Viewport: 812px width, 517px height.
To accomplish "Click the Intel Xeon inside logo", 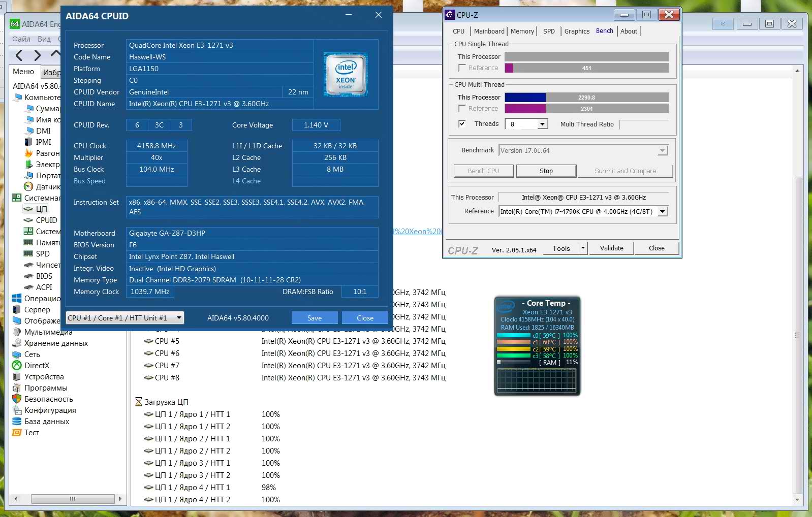I will pyautogui.click(x=346, y=74).
